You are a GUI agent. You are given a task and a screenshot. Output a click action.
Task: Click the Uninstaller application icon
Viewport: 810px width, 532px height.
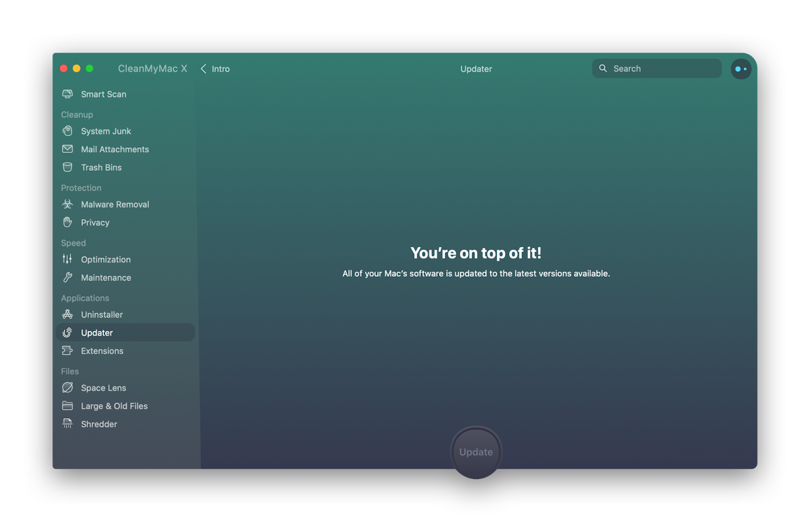click(67, 315)
